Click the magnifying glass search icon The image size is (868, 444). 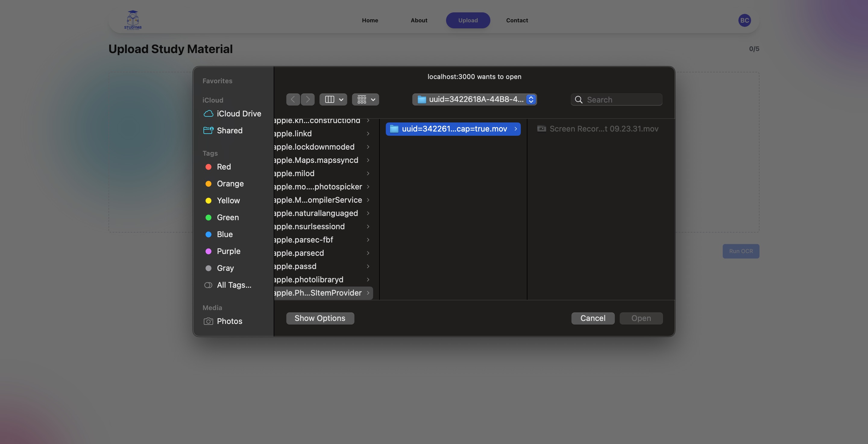[x=579, y=100]
